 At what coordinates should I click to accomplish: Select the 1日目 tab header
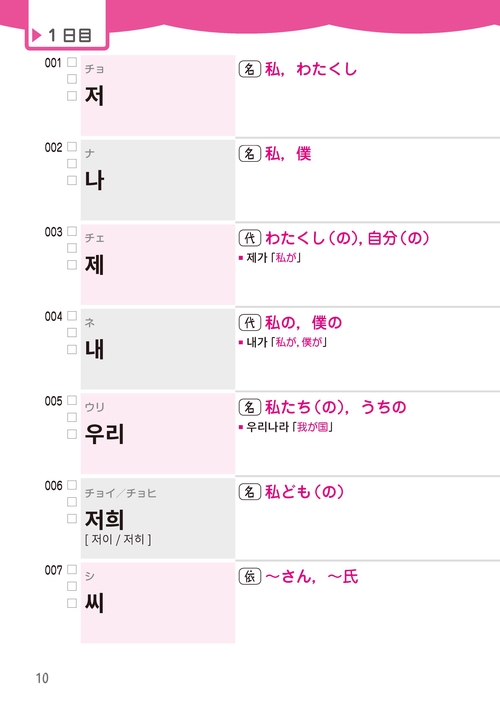(67, 35)
